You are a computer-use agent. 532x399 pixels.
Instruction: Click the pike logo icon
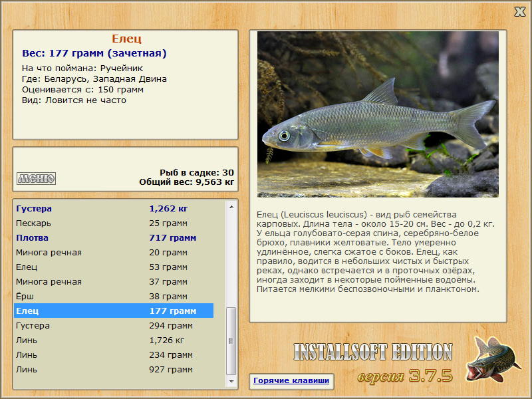coord(493,359)
